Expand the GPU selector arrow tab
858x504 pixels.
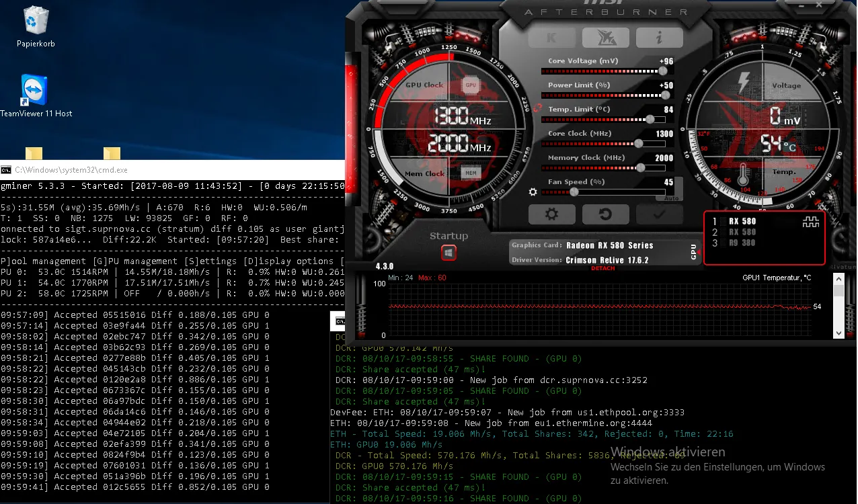tap(695, 252)
